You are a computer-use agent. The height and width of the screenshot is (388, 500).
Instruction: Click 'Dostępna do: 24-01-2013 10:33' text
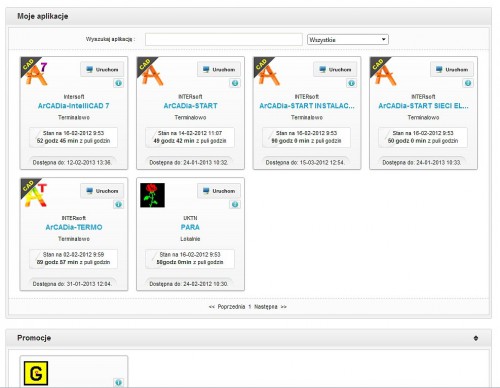[x=422, y=163]
